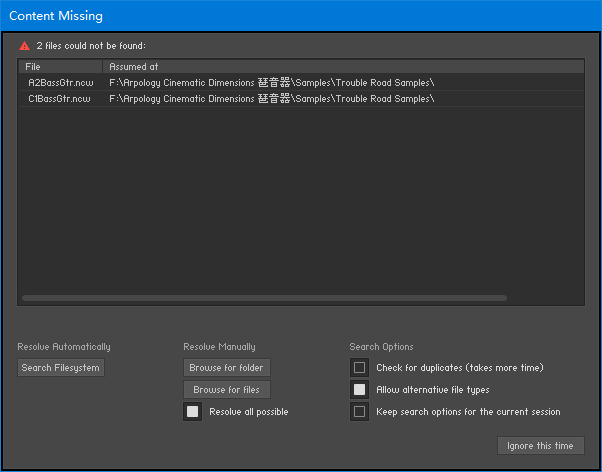
Task: Click the folder path in the A2BassGtr.ncw row
Action: coord(271,82)
